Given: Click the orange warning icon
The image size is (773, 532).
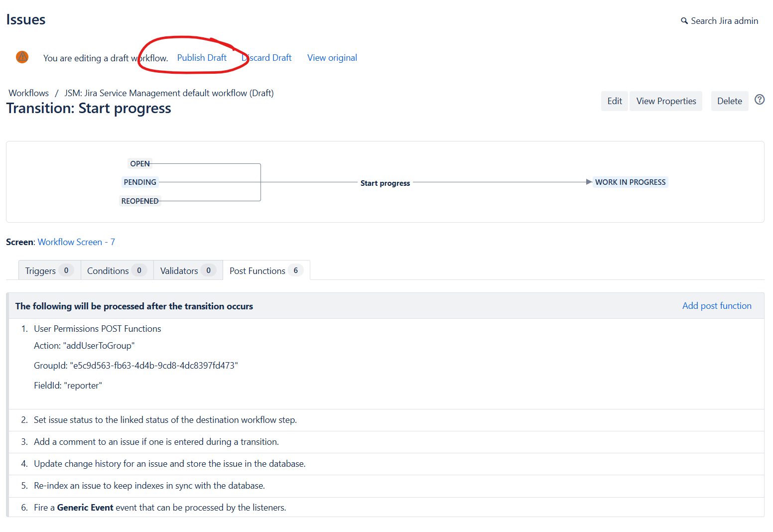Looking at the screenshot, I should [x=22, y=57].
